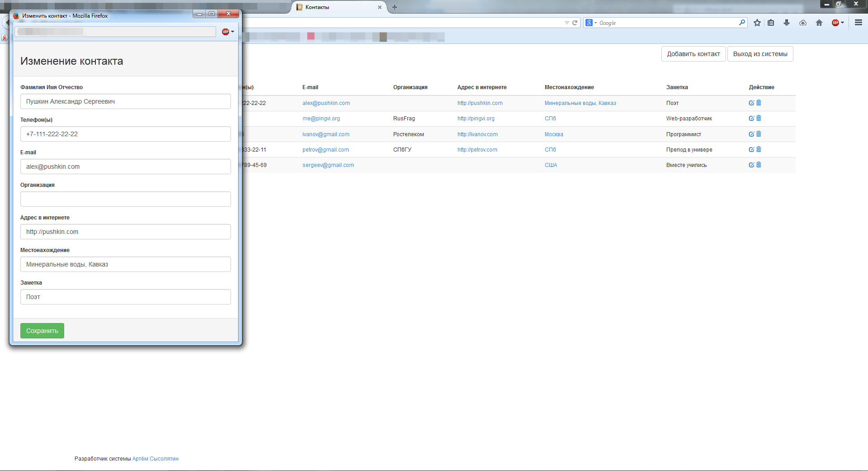Open the http://ivanov.com link

[x=477, y=134]
